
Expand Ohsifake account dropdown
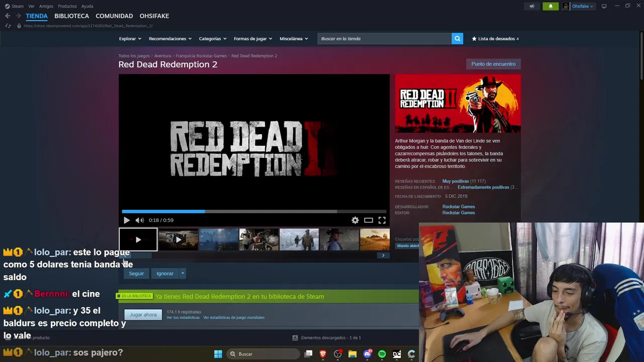coord(583,6)
